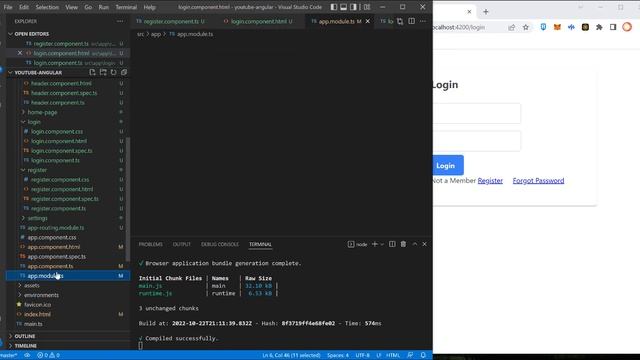Image resolution: width=640 pixels, height=360 pixels.
Task: Close the app.module.ts editor tab
Action: [367, 21]
